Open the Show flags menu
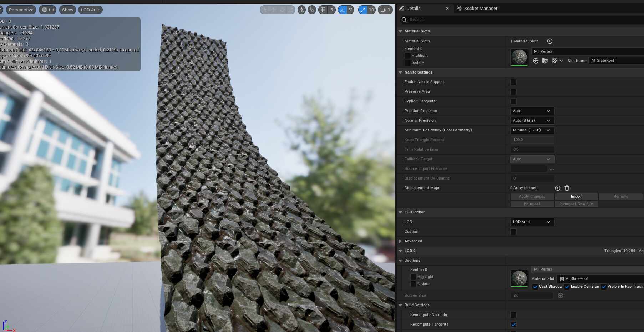 pyautogui.click(x=67, y=10)
